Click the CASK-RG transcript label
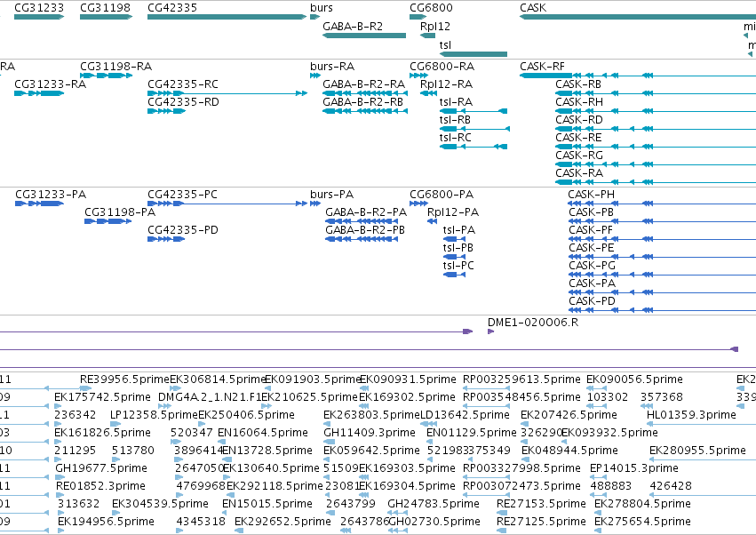This screenshot has height=535, width=756. [x=579, y=156]
